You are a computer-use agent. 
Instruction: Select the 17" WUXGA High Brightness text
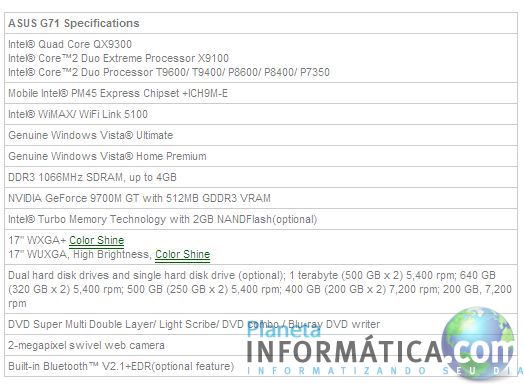[x=79, y=254]
